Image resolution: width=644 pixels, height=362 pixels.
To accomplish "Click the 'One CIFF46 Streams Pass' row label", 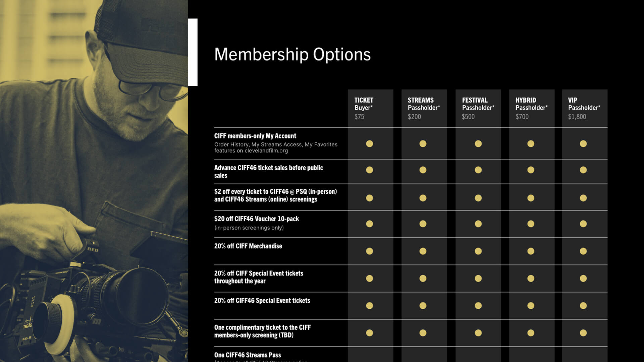I will click(248, 355).
